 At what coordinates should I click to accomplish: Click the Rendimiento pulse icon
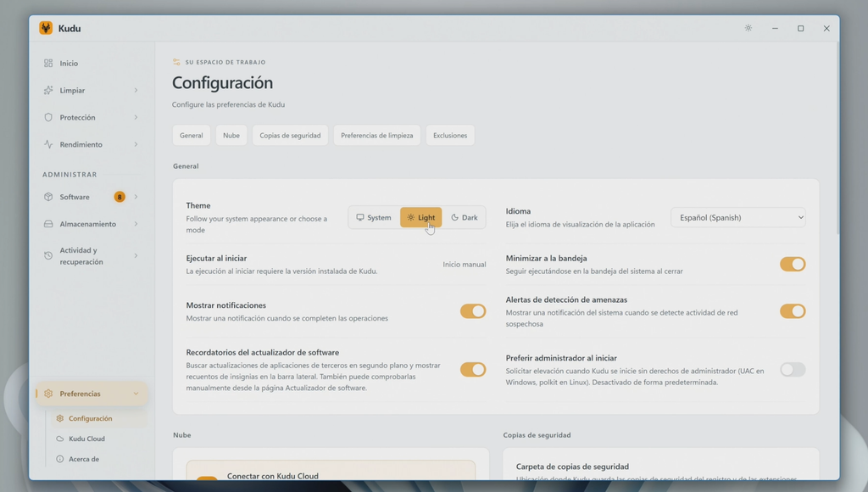(48, 144)
